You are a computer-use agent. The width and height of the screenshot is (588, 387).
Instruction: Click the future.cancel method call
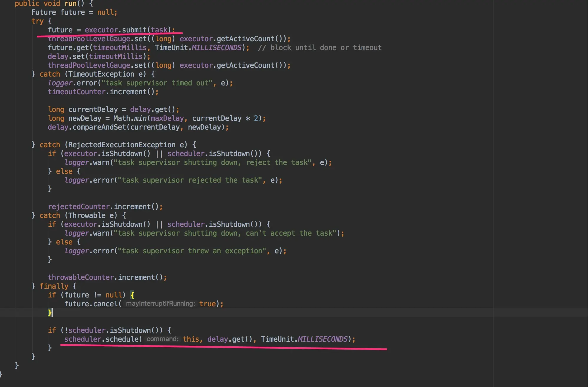pyautogui.click(x=105, y=304)
